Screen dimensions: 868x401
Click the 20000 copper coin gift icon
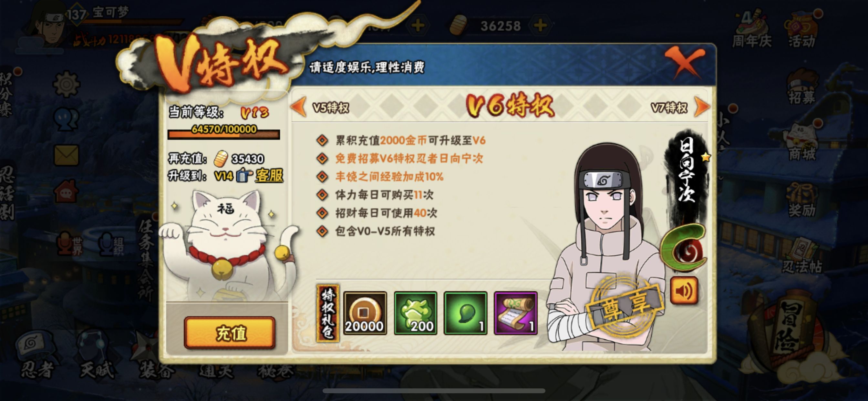pos(365,313)
